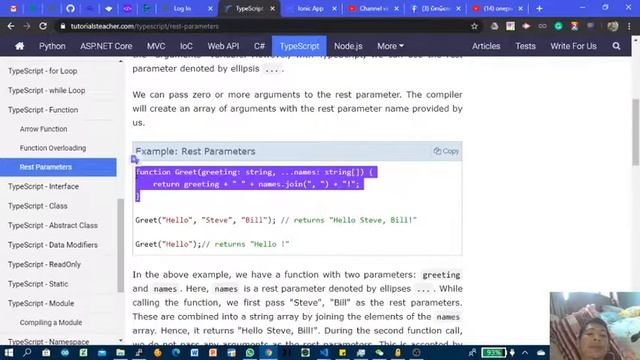
Task: Open Microsoft Edge from the taskbar
Action: 176,353
